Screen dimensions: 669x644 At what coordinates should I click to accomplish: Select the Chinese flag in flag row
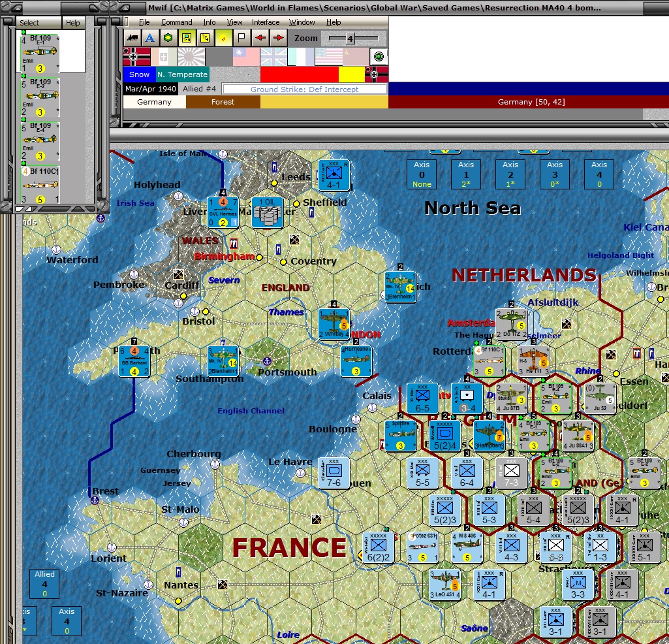(x=246, y=56)
